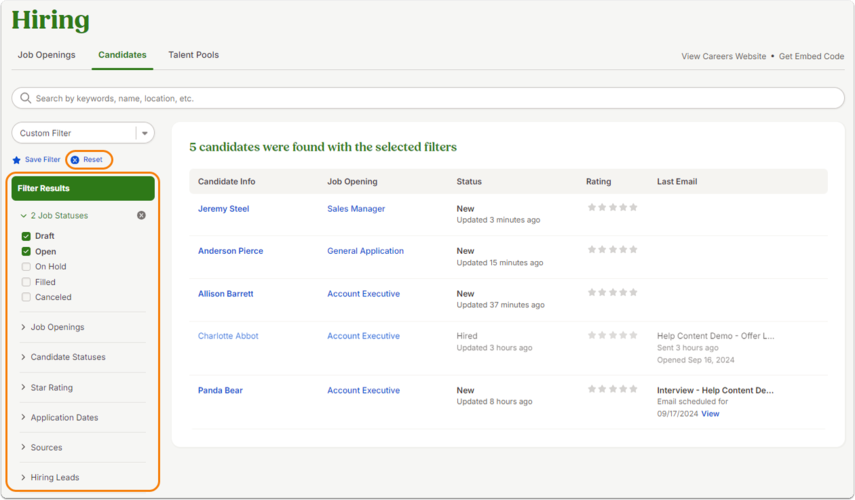Image resolution: width=855 pixels, height=500 pixels.
Task: Click the Last Email column header
Action: tap(677, 182)
